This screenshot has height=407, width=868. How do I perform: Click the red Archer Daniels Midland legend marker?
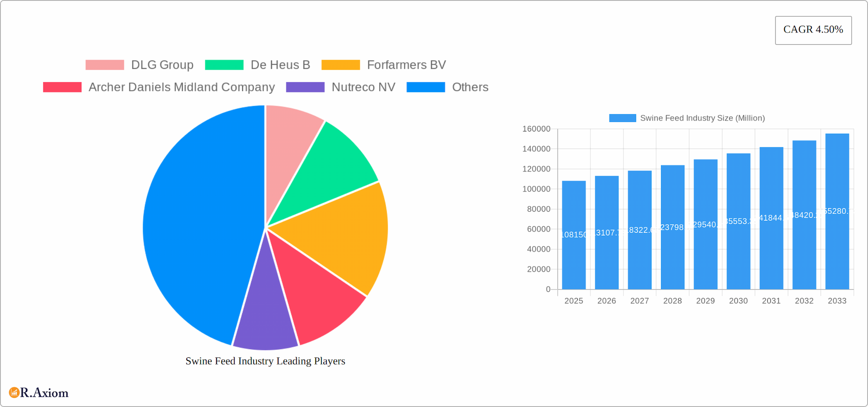62,87
